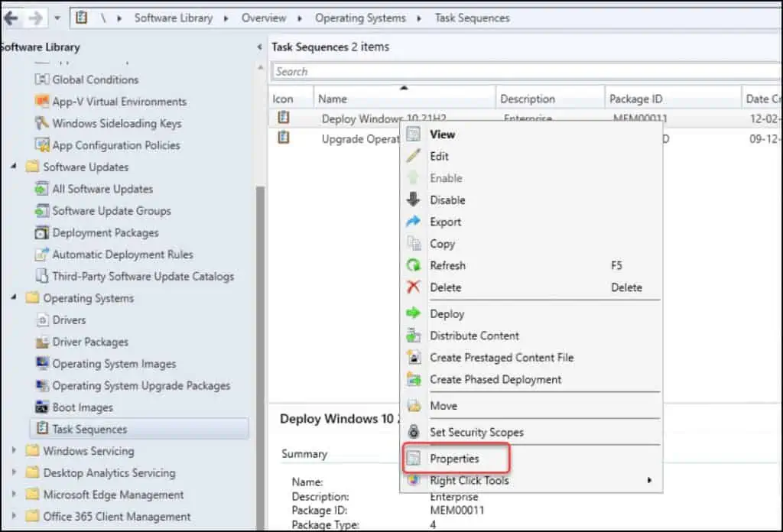This screenshot has width=783, height=532.
Task: Click the Boot Images icon
Action: pyautogui.click(x=42, y=407)
